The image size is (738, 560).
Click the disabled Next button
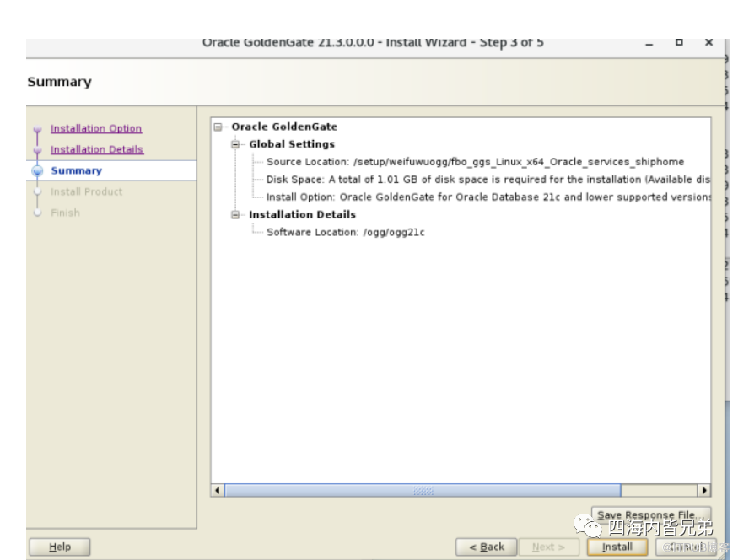pyautogui.click(x=548, y=547)
